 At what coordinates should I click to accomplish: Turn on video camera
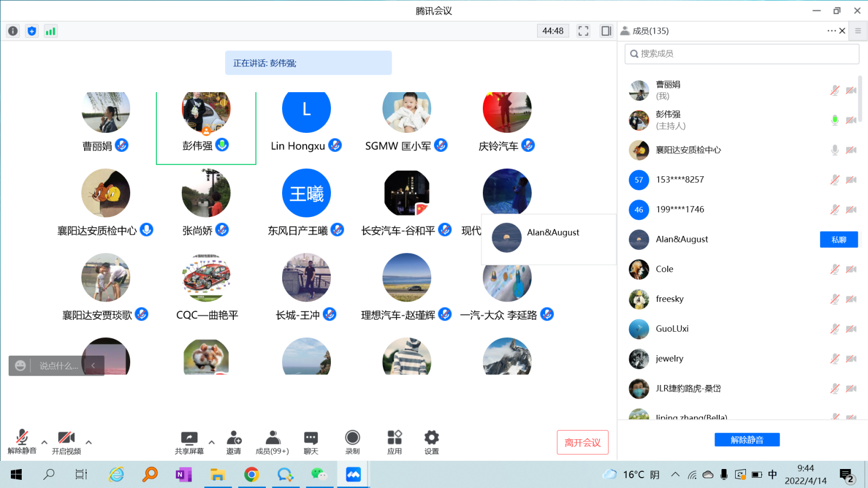(x=66, y=442)
